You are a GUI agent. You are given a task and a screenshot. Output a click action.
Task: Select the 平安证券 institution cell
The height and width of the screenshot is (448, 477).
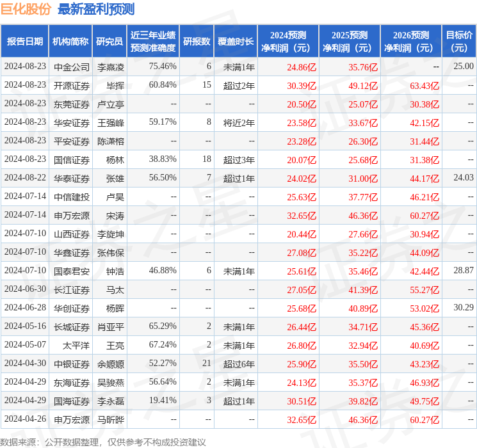pos(72,141)
